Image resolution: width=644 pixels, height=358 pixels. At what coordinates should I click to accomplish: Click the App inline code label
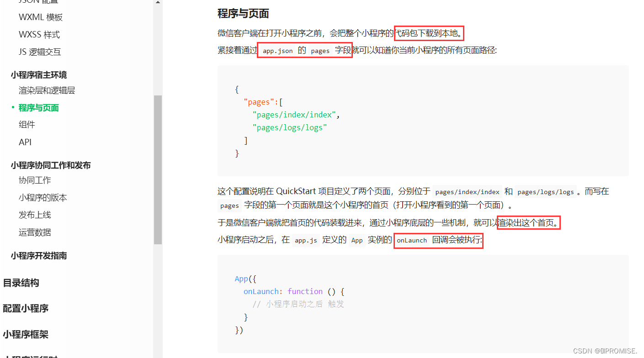click(357, 240)
